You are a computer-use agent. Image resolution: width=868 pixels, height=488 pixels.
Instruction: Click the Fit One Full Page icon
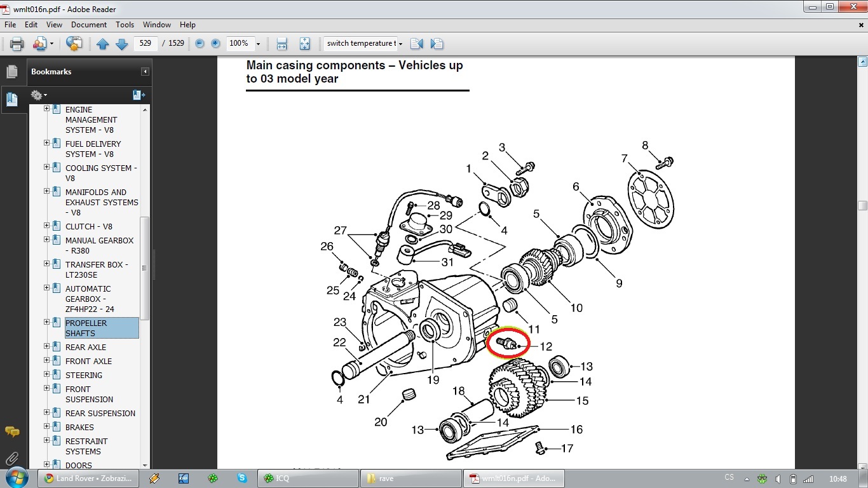pos(304,44)
